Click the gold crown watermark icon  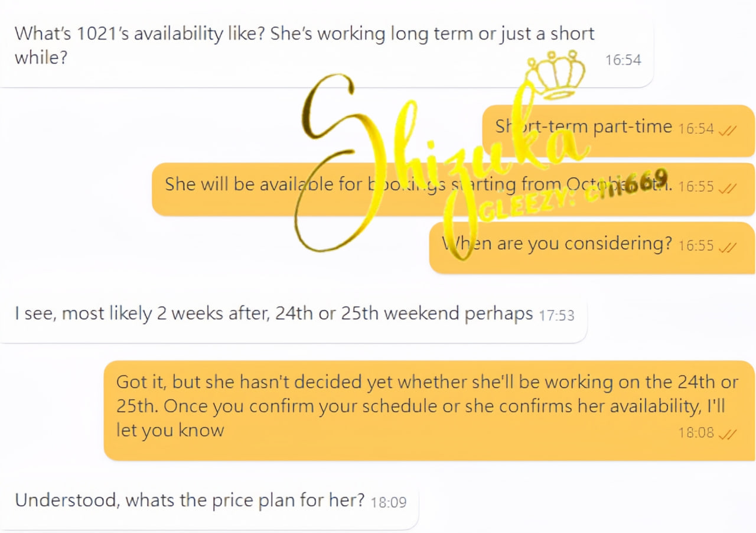[555, 75]
